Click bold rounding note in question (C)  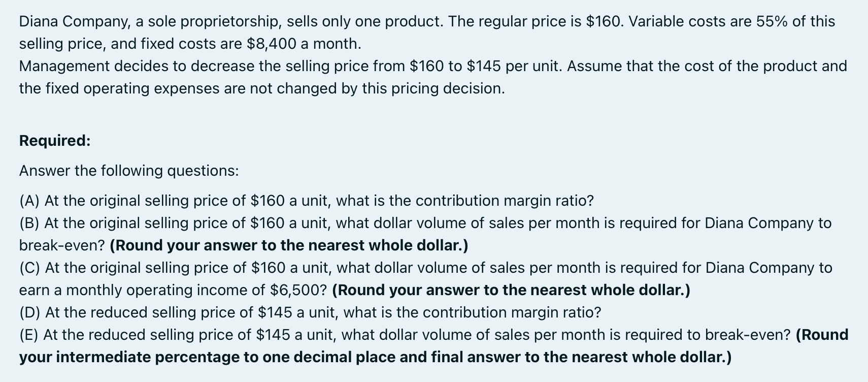[511, 290]
